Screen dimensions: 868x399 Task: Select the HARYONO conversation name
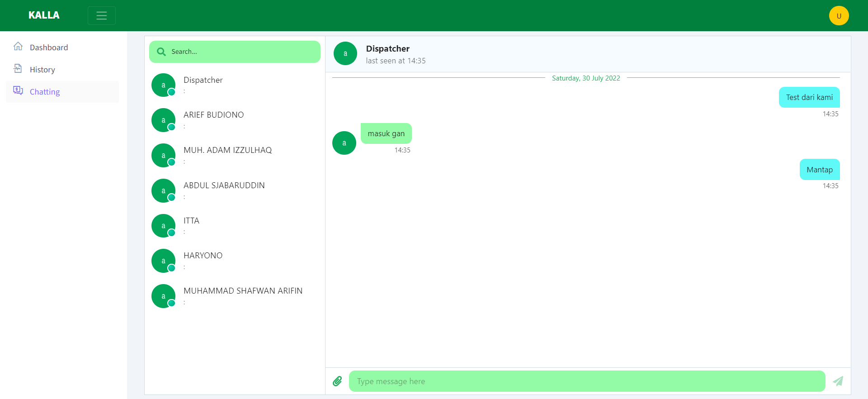(x=203, y=256)
